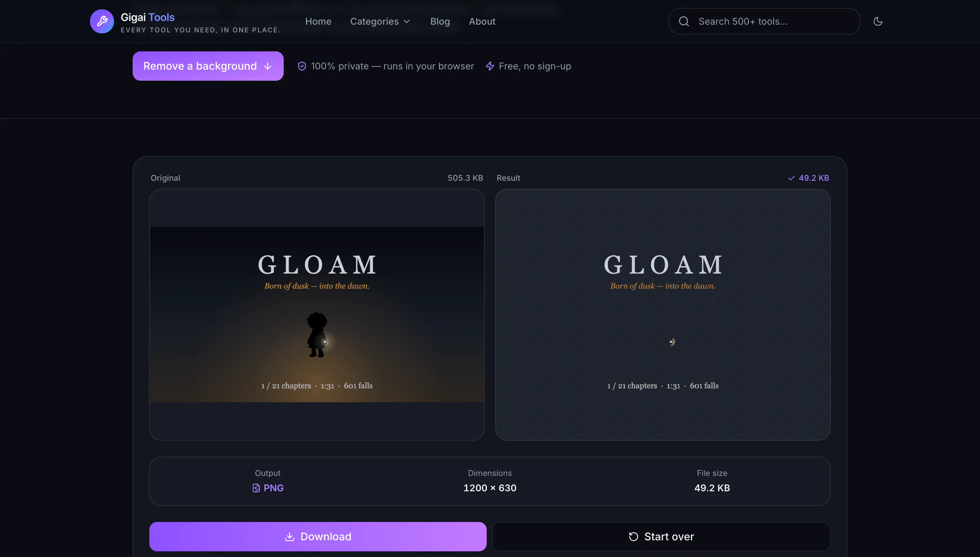Click the 'Original' label
The height and width of the screenshot is (557, 980).
(165, 178)
